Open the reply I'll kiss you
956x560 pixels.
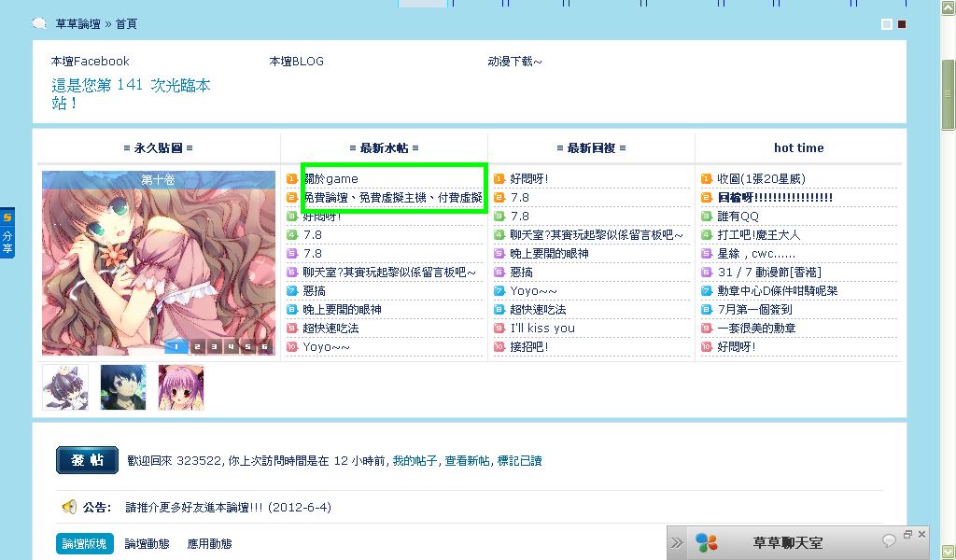click(542, 328)
